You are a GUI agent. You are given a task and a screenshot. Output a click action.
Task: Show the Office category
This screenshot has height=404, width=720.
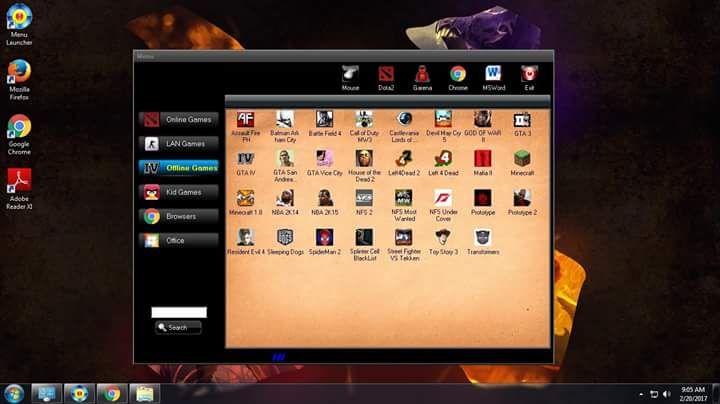[179, 241]
